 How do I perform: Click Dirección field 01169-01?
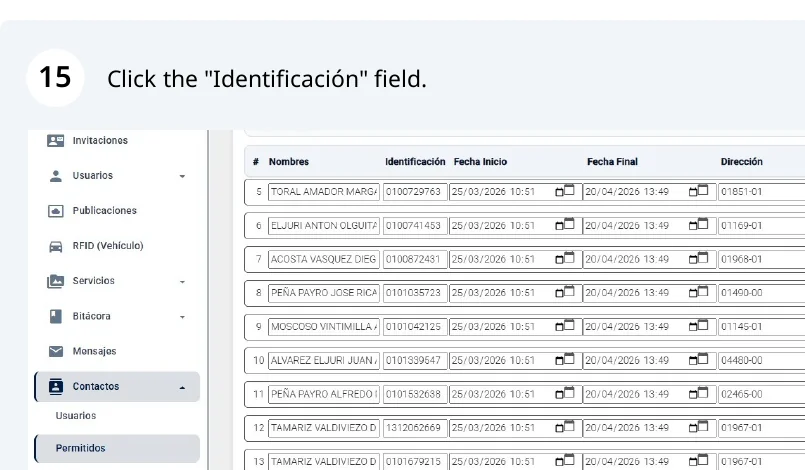click(x=761, y=225)
